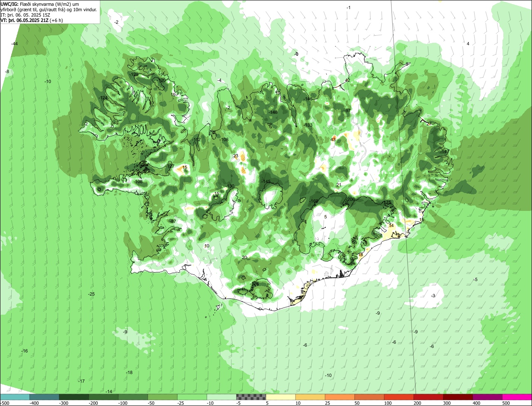Screen dimensions: 532x406
Task: Select the darkest green swatch between -300 and -200
Action: tap(74, 397)
